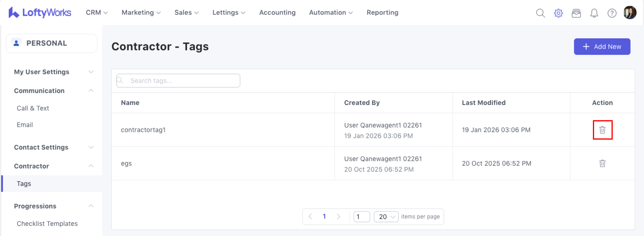Go to Reporting in top navigation
The image size is (644, 236).
pos(382,12)
